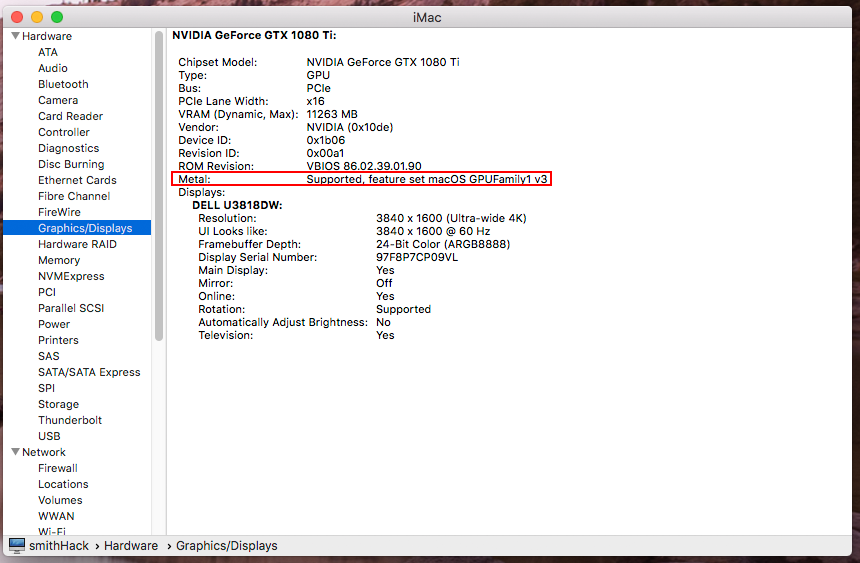Select display serial number 97F8P7CP09VL
Viewport: 860px width, 563px height.
coord(417,257)
